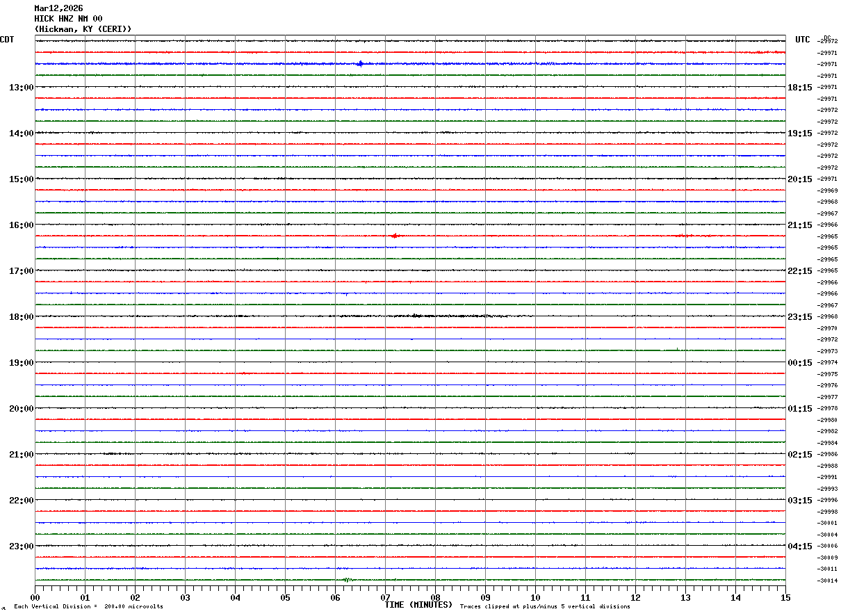
Task: Click the DC offset value -29984
Action: (828, 443)
